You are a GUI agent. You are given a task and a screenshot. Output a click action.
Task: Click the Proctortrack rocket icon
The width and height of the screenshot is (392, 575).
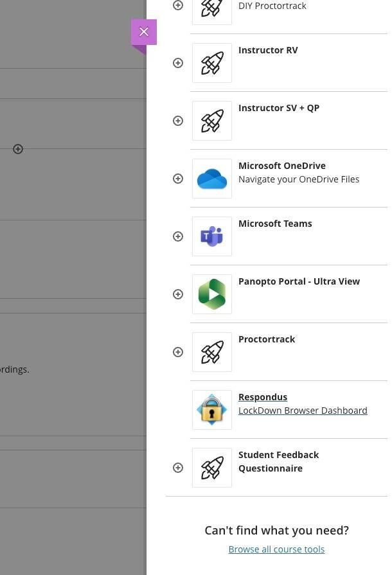click(x=212, y=352)
